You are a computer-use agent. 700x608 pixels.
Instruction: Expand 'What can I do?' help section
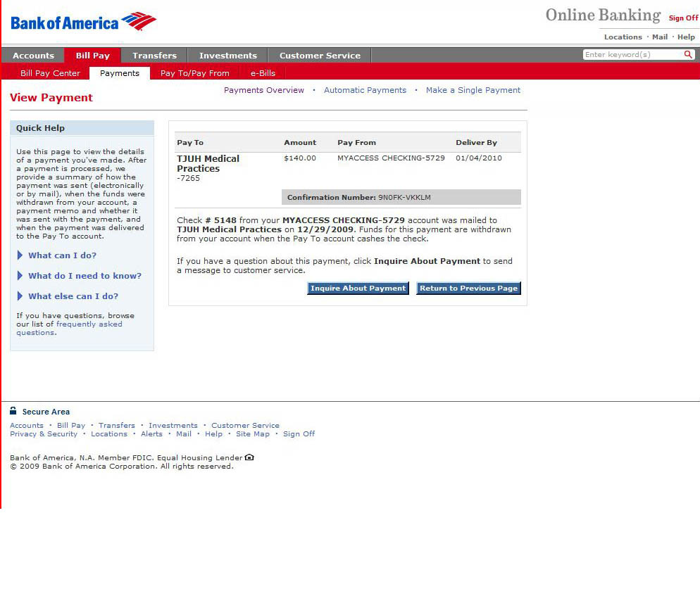pos(62,255)
